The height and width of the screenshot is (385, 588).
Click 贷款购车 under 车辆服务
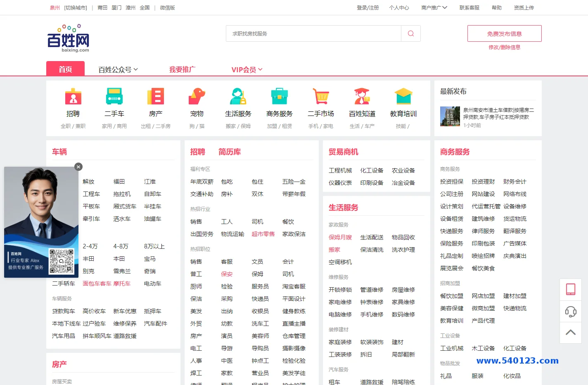point(64,311)
